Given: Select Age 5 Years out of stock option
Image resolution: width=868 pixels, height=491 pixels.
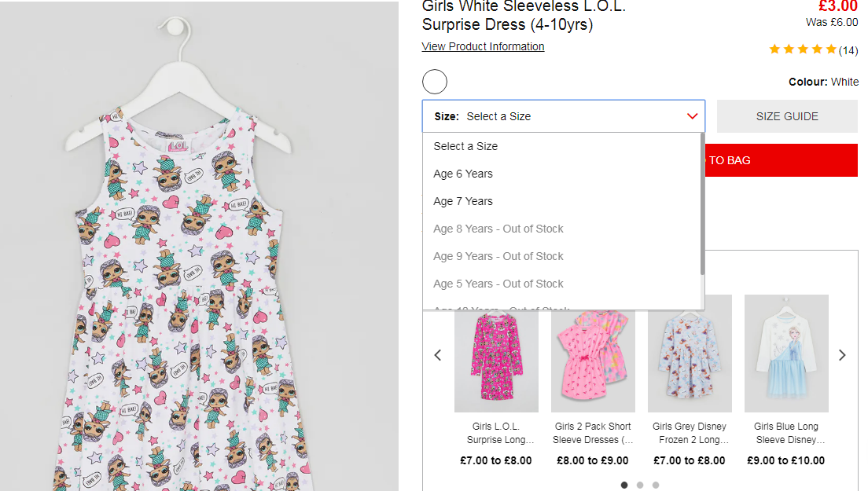Looking at the screenshot, I should tap(562, 284).
